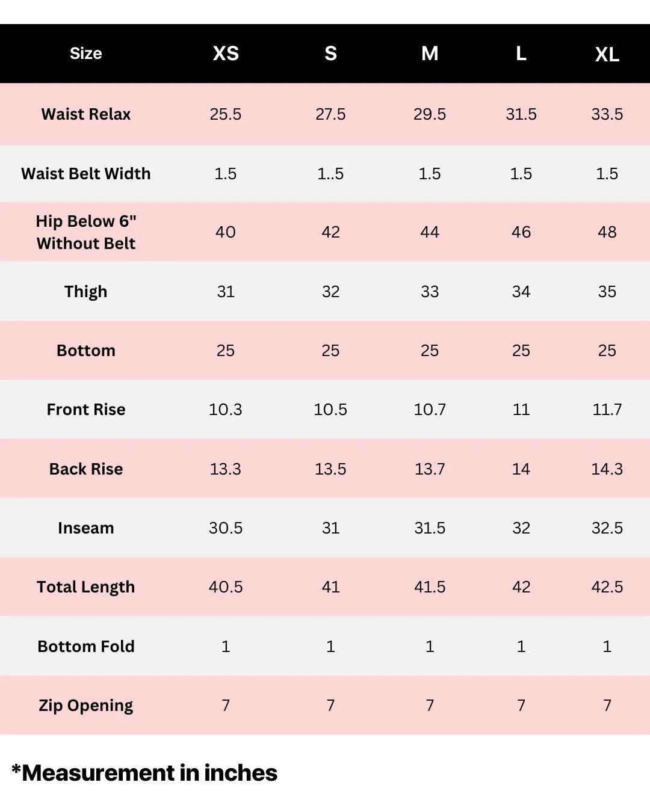Click the M size column header

(430, 54)
